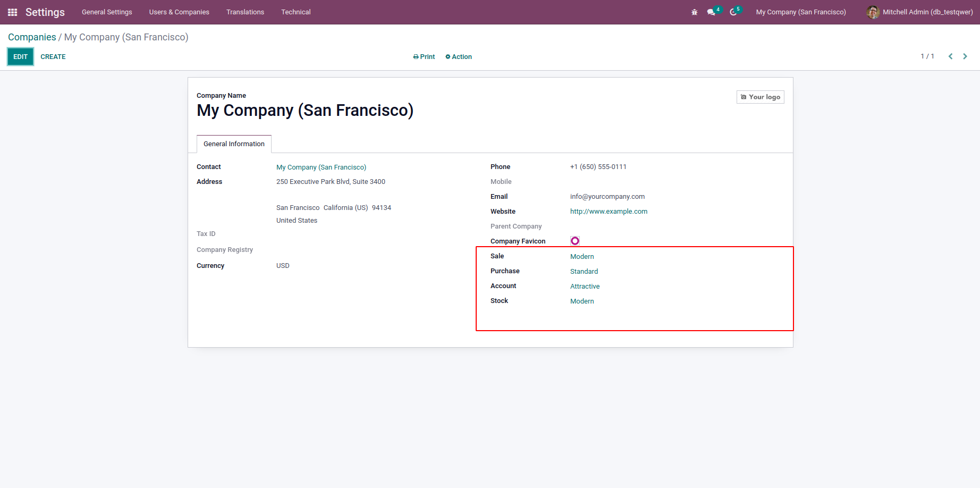The image size is (980, 488).
Task: Open the Users & Companies menu
Action: [179, 12]
